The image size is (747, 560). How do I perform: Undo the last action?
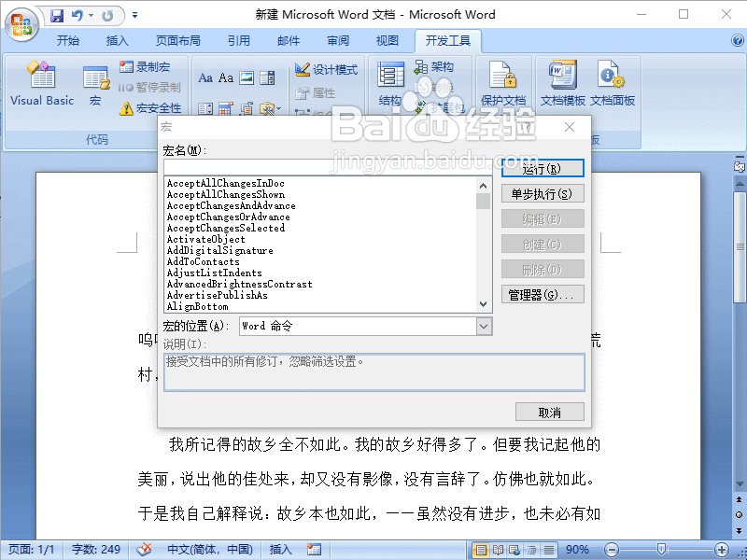pos(78,16)
